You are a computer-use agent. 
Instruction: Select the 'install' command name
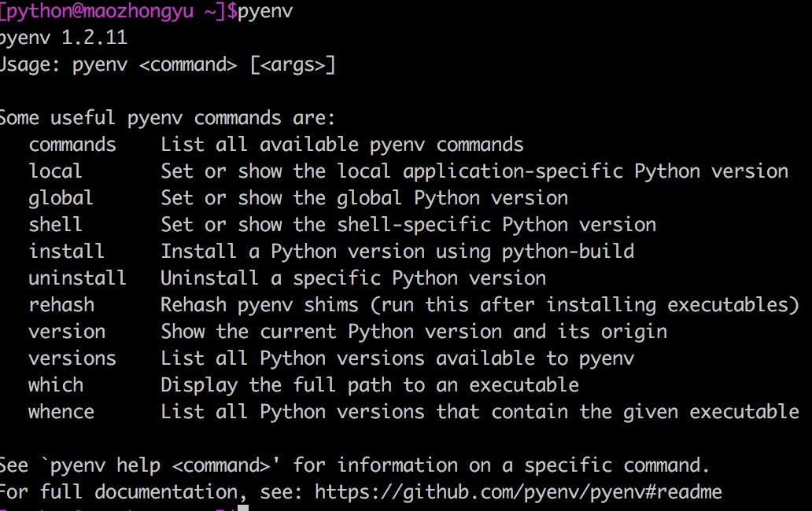[66, 252]
